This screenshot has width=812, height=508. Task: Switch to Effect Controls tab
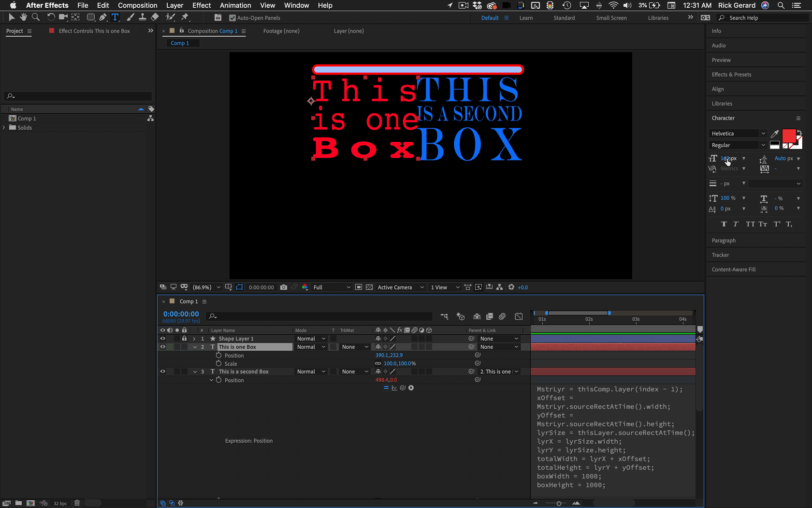[x=94, y=31]
